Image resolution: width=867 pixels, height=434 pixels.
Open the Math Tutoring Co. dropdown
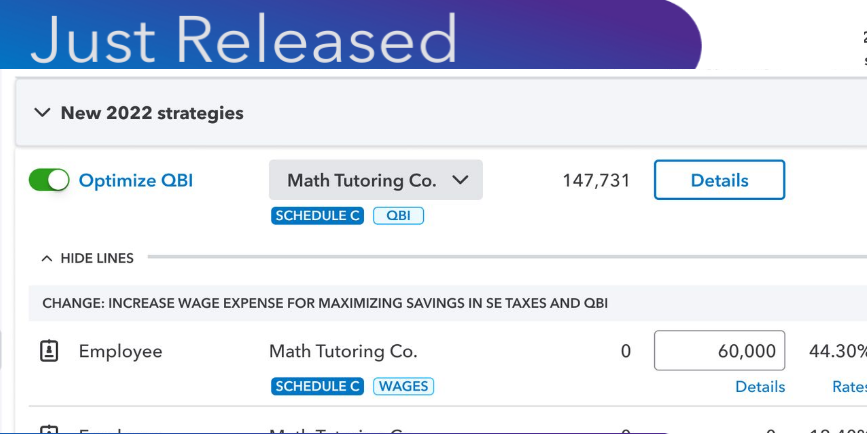pos(376,181)
